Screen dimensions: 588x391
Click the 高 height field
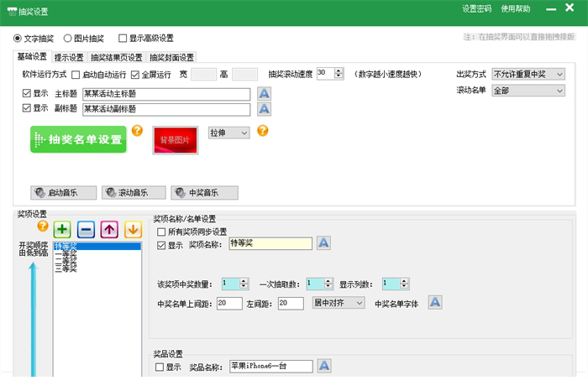tap(245, 74)
